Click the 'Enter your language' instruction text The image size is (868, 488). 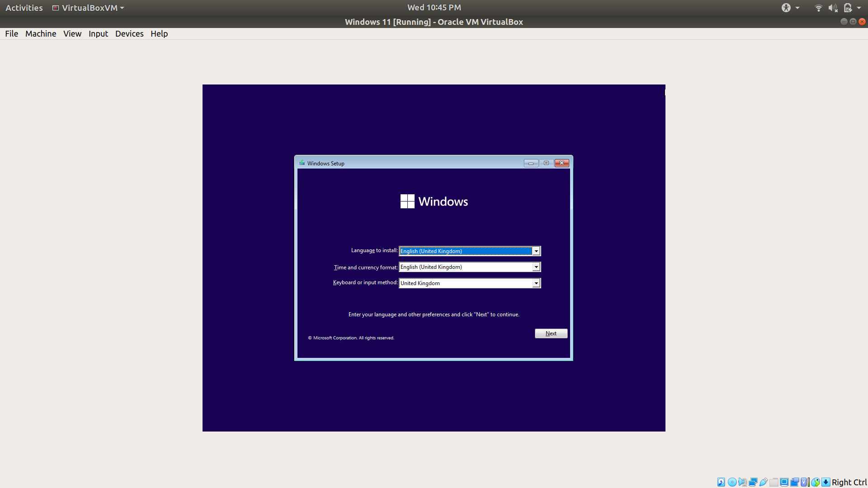pos(434,314)
